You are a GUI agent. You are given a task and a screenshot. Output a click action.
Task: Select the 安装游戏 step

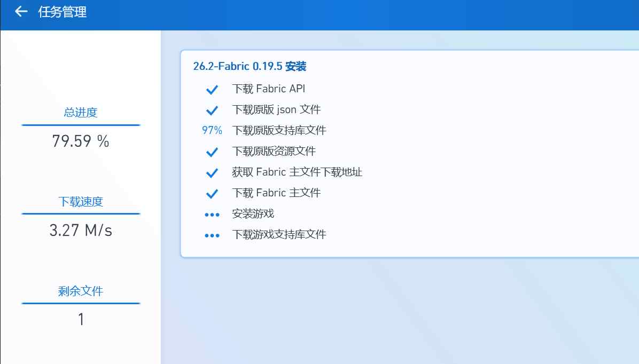pyautogui.click(x=253, y=213)
